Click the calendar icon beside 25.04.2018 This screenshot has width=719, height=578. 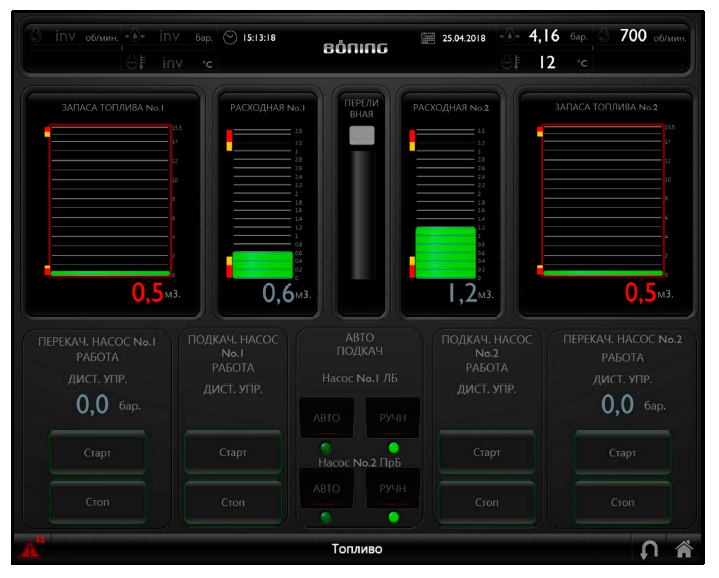tap(428, 38)
